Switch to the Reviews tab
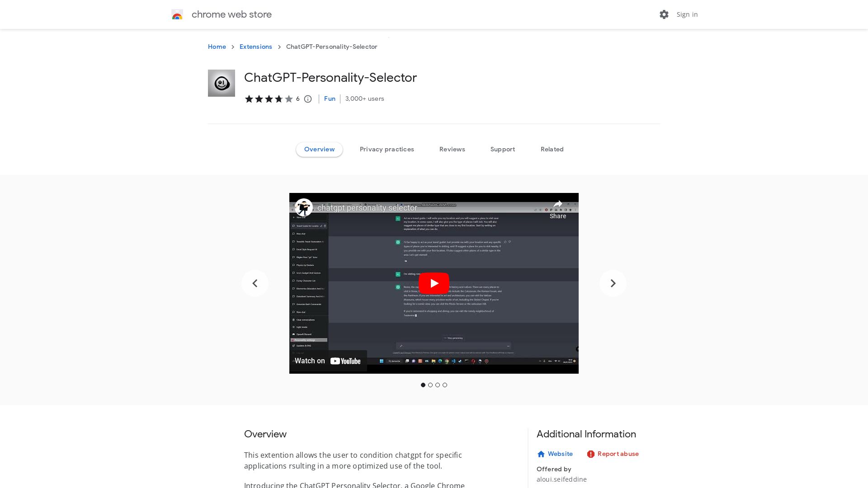 click(x=452, y=149)
